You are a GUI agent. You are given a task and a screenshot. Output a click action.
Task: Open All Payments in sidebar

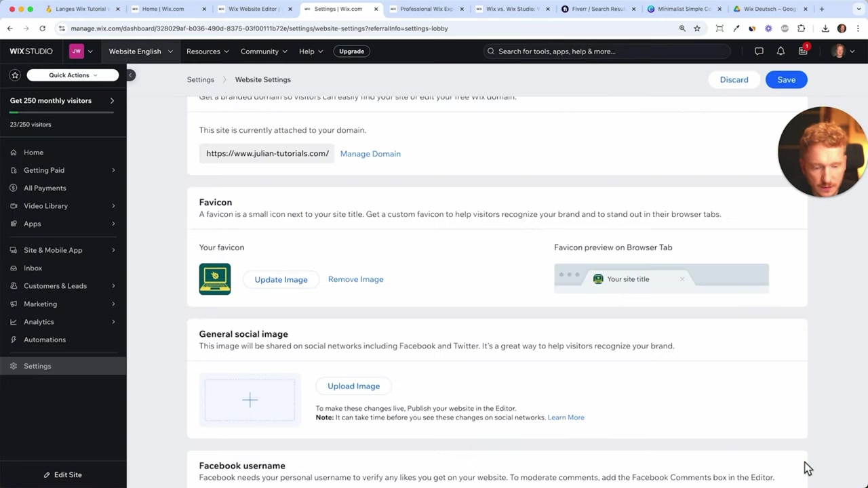pyautogui.click(x=45, y=188)
